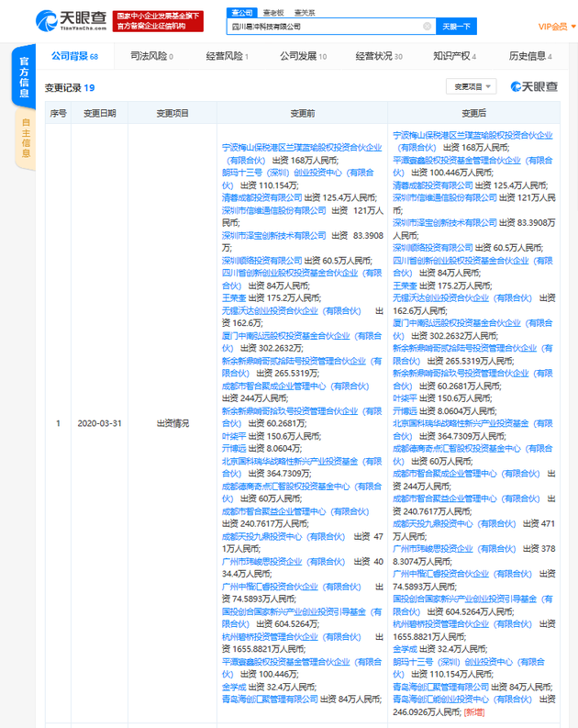
Task: Click the 变更前 column header
Action: click(x=303, y=113)
